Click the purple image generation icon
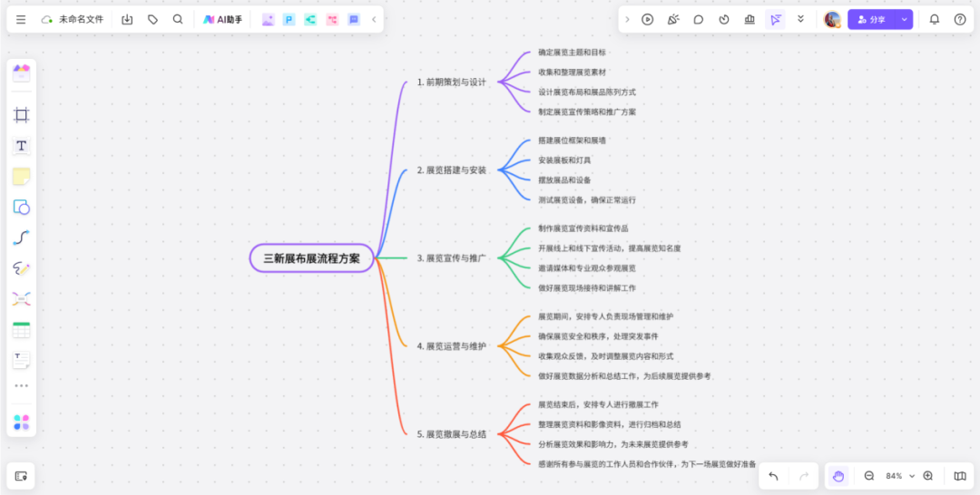This screenshot has height=495, width=980. 268,20
